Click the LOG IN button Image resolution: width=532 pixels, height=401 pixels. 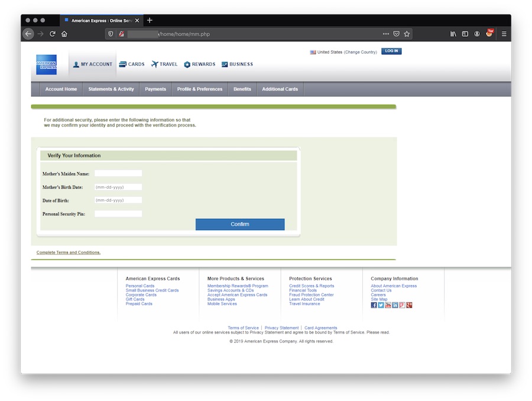[391, 51]
